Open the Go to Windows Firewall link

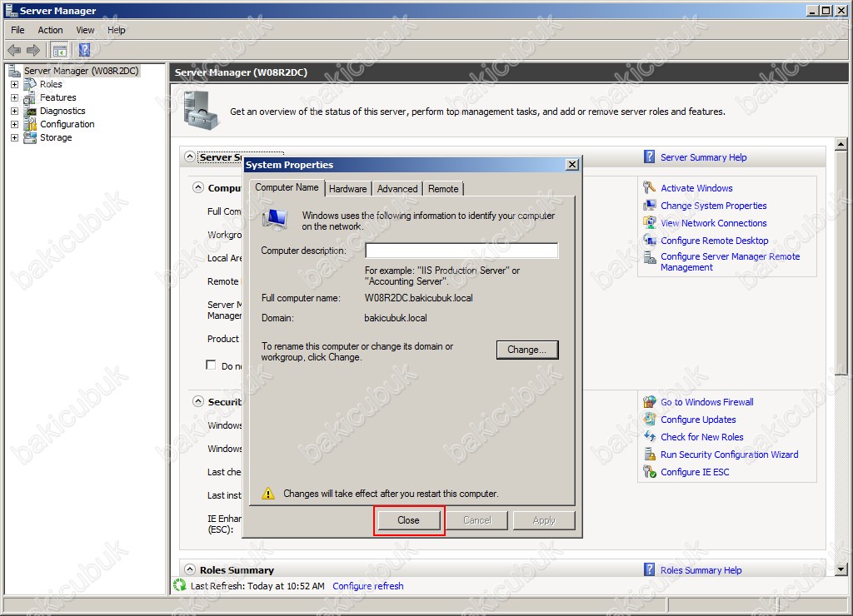coord(706,402)
